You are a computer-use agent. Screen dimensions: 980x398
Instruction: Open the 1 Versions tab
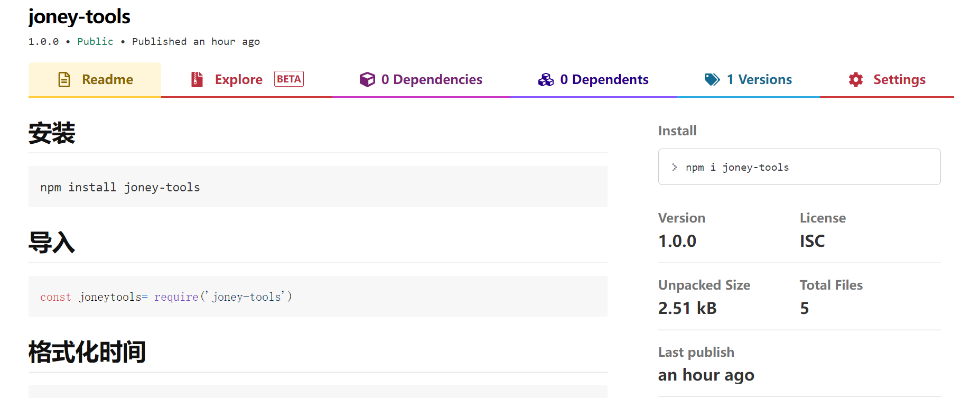748,80
